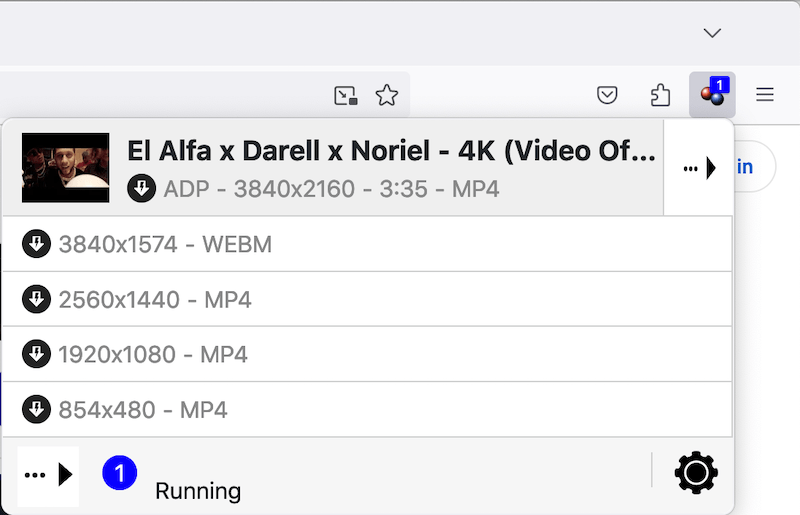The height and width of the screenshot is (515, 800).
Task: Bookmark this page with the star icon
Action: pyautogui.click(x=386, y=95)
